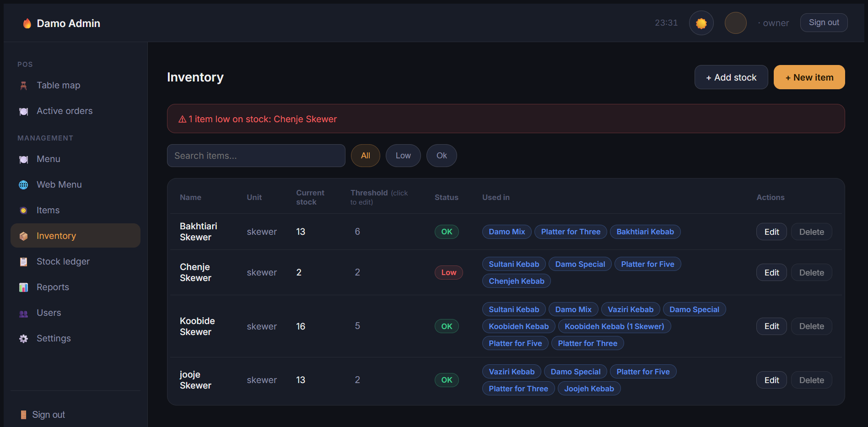Open the user avatar circle

coord(735,23)
